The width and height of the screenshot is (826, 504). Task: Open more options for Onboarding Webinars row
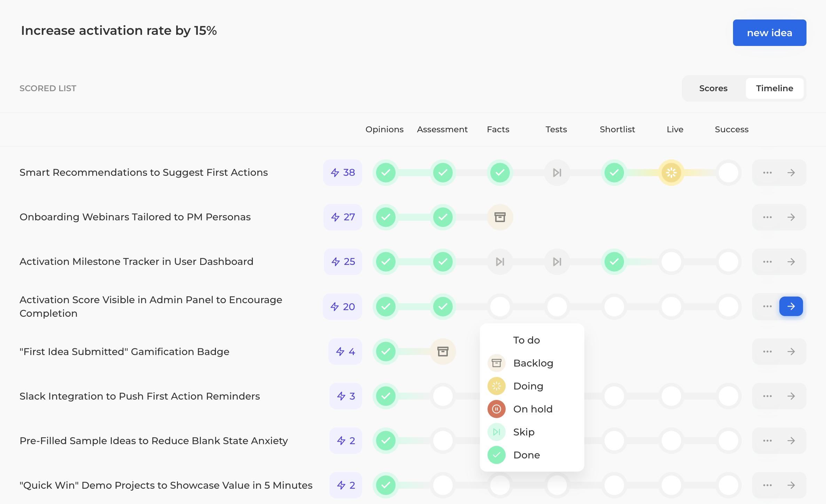click(767, 217)
